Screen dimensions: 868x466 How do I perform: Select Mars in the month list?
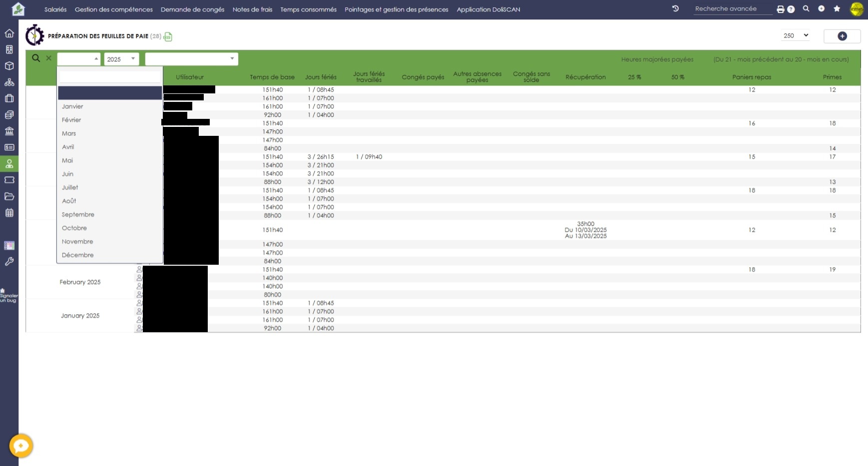point(110,133)
